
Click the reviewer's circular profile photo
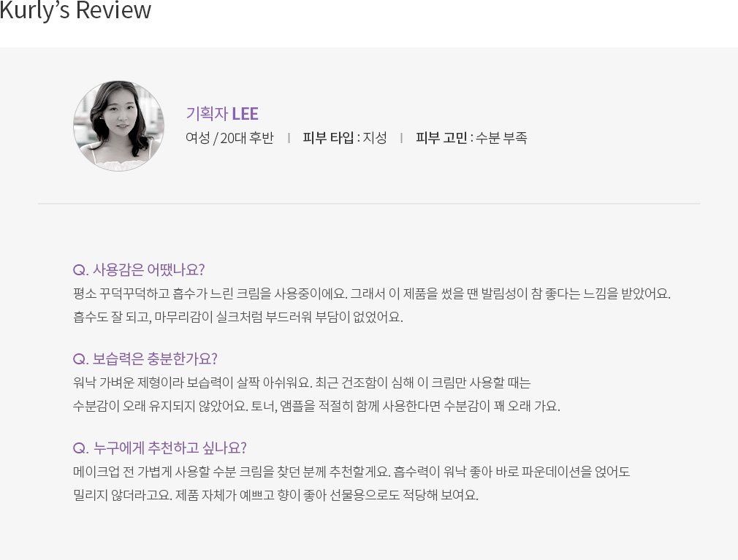[118, 126]
